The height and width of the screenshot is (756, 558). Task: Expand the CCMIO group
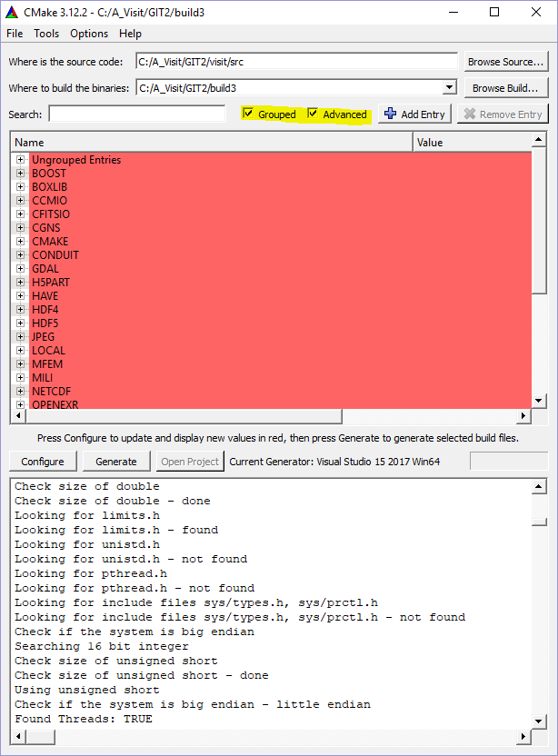(x=20, y=200)
